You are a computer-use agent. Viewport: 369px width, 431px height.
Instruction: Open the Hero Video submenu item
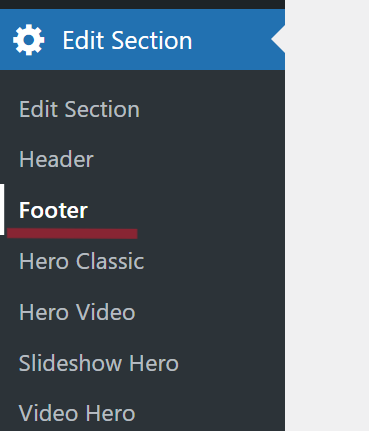point(77,312)
